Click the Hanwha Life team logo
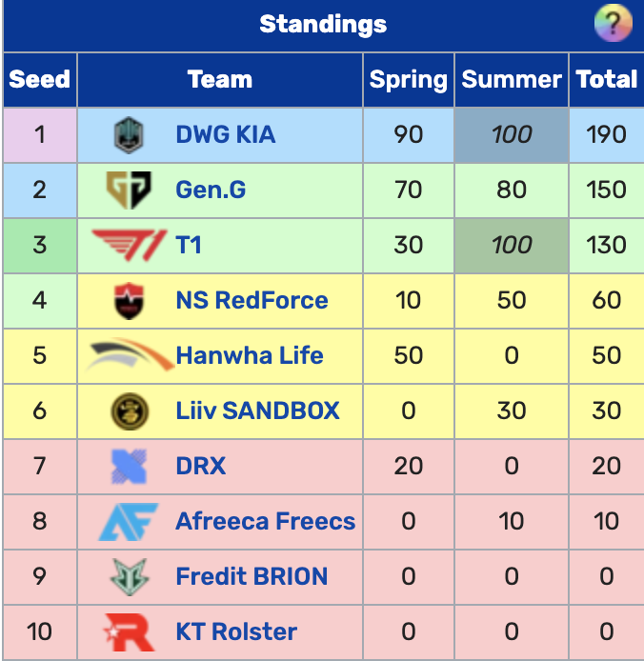 pos(130,356)
